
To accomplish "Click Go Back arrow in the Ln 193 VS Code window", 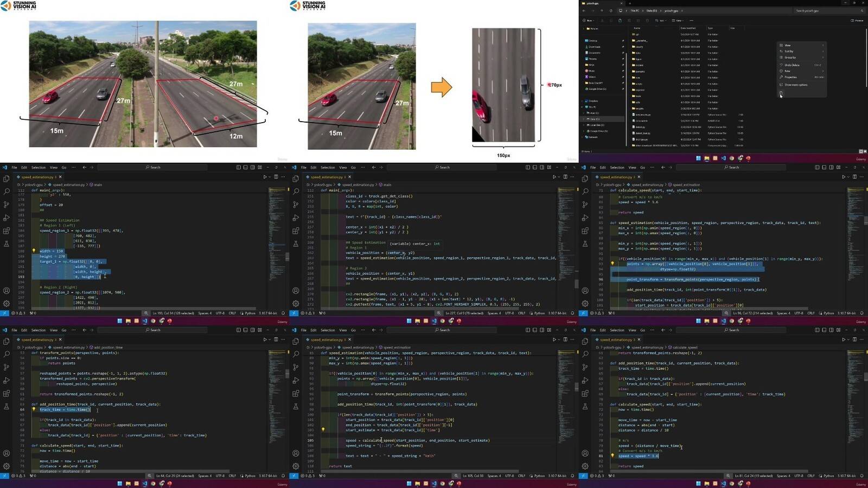I will [x=84, y=167].
